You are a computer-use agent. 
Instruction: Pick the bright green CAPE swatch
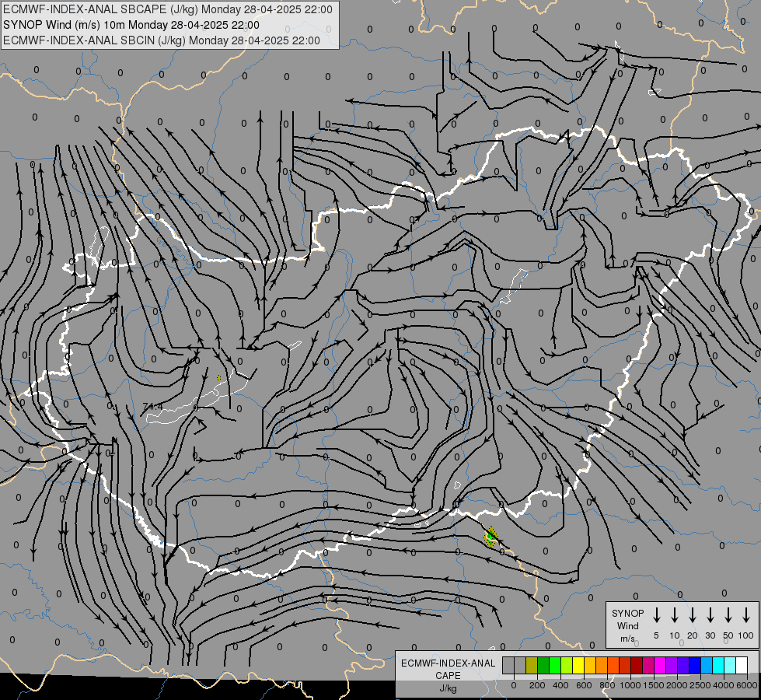555,665
